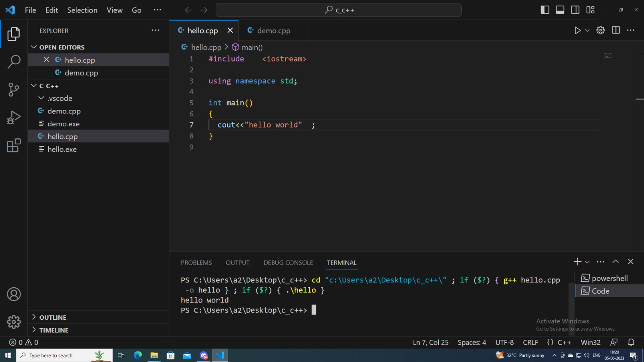Open editor More Actions ellipsis
This screenshot has height=362, width=644.
(x=631, y=31)
